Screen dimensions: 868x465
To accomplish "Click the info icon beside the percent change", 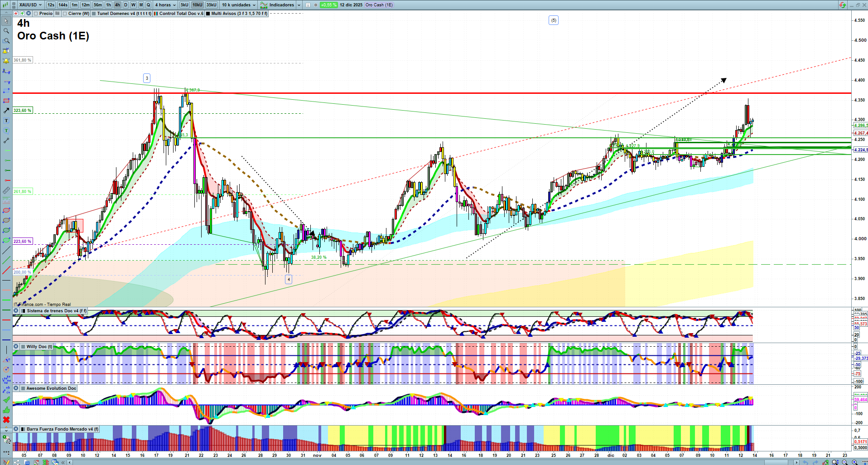I will (x=308, y=5).
